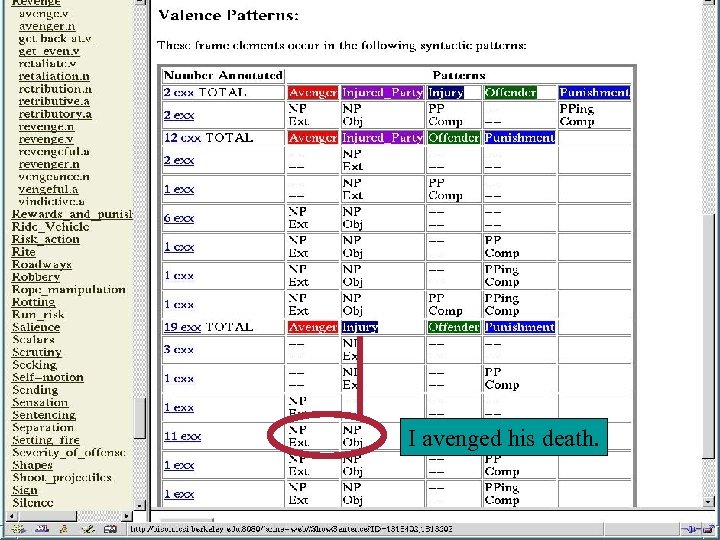This screenshot has width=720, height=540.
Task: Click the main page vertical scrollbar thumb
Action: click(709, 335)
